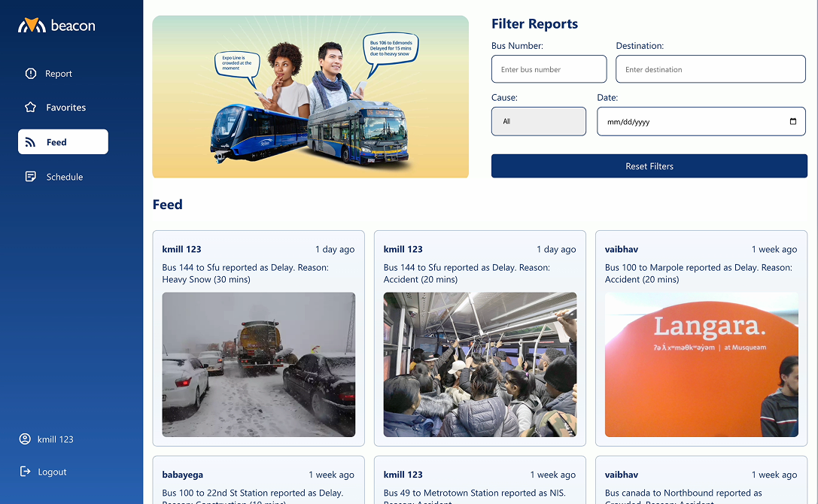This screenshot has height=504, width=818.
Task: Expand the Cause dropdown showing All
Action: pos(538,122)
